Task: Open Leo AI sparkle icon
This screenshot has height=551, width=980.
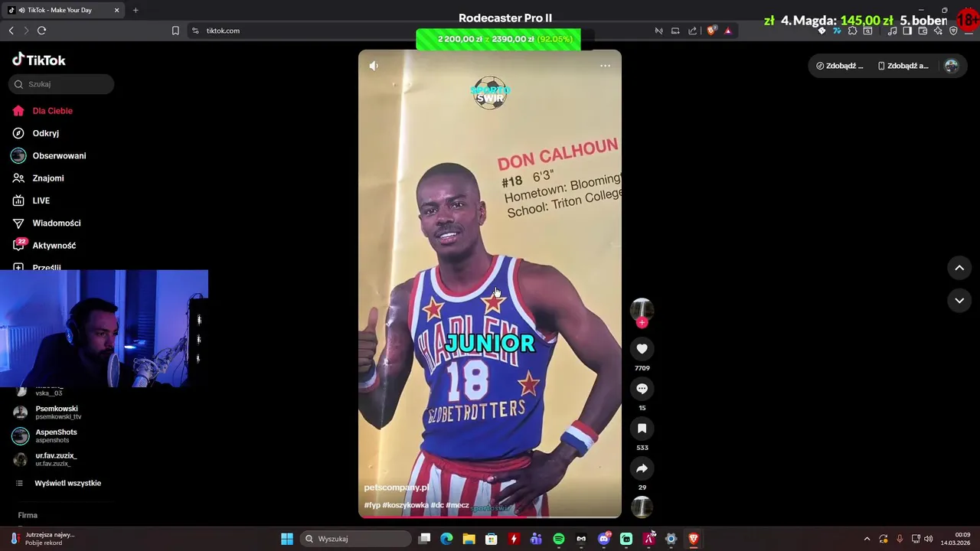Action: pos(938,31)
